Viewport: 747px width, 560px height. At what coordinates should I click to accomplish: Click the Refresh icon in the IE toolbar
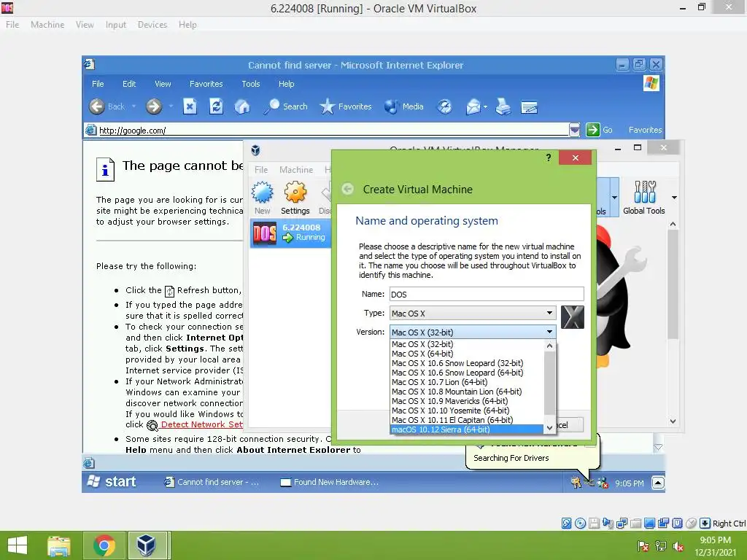coord(216,106)
